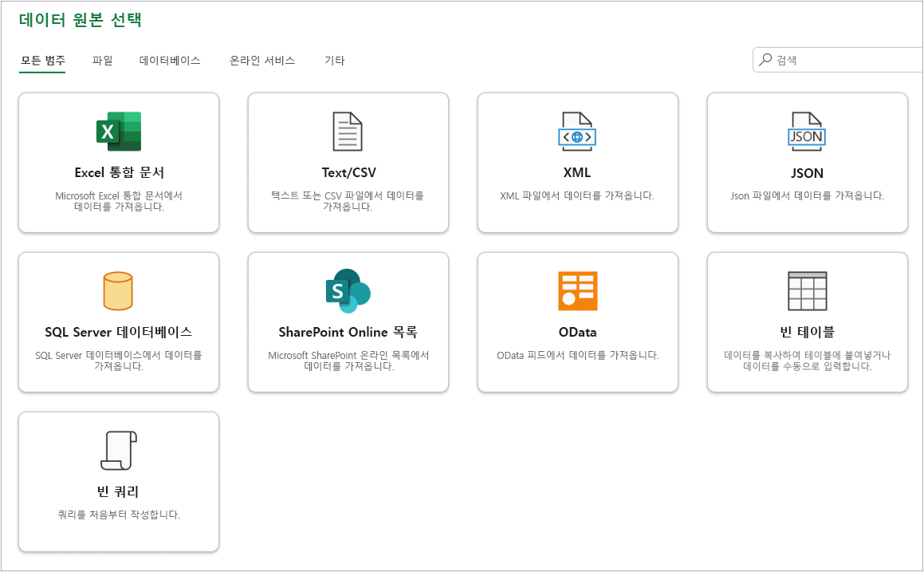The image size is (924, 572).
Task: Select the 기타 category tab
Action: [334, 61]
